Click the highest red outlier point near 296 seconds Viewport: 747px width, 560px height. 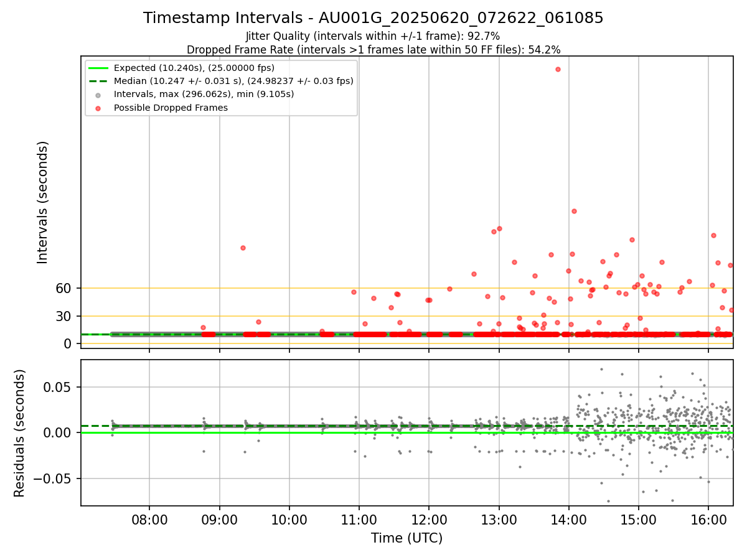coord(558,69)
